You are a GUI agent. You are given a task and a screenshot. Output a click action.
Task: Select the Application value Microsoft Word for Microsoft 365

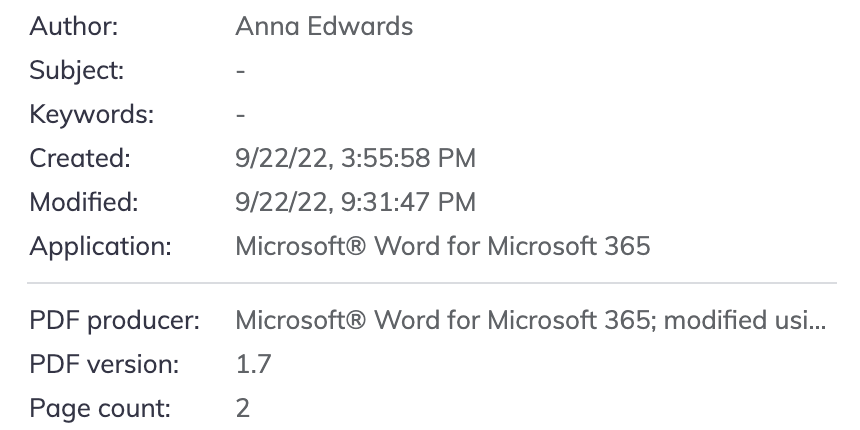pos(442,246)
